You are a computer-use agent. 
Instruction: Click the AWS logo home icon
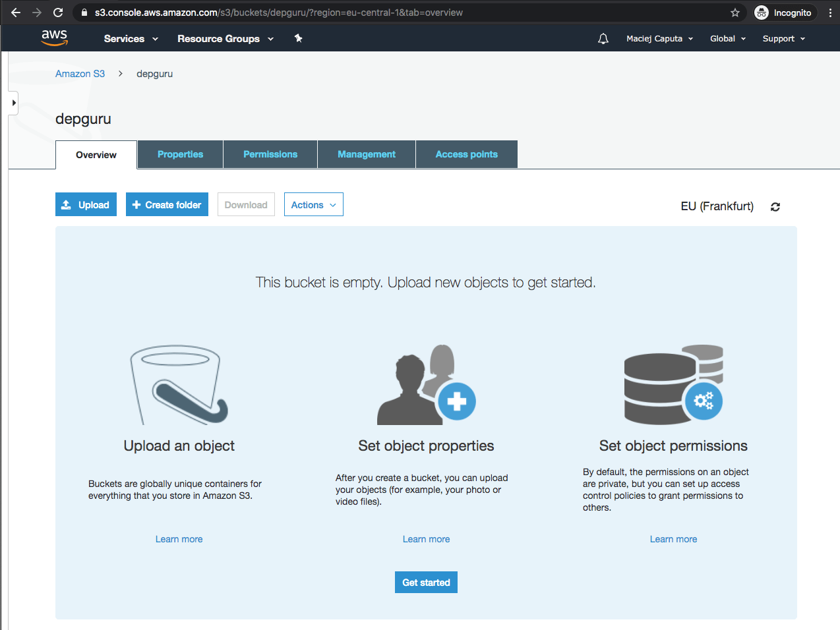(x=54, y=38)
